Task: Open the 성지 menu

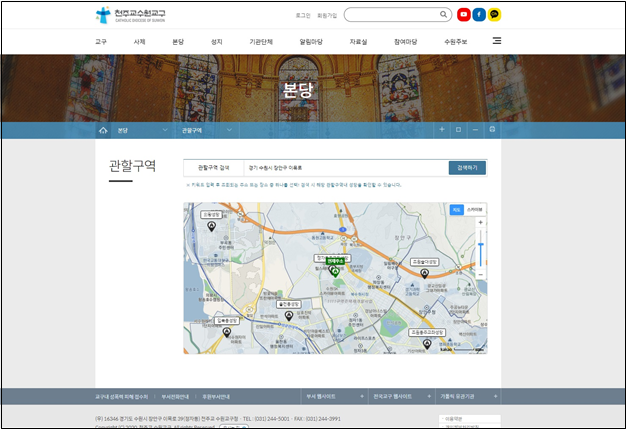Action: [x=216, y=42]
